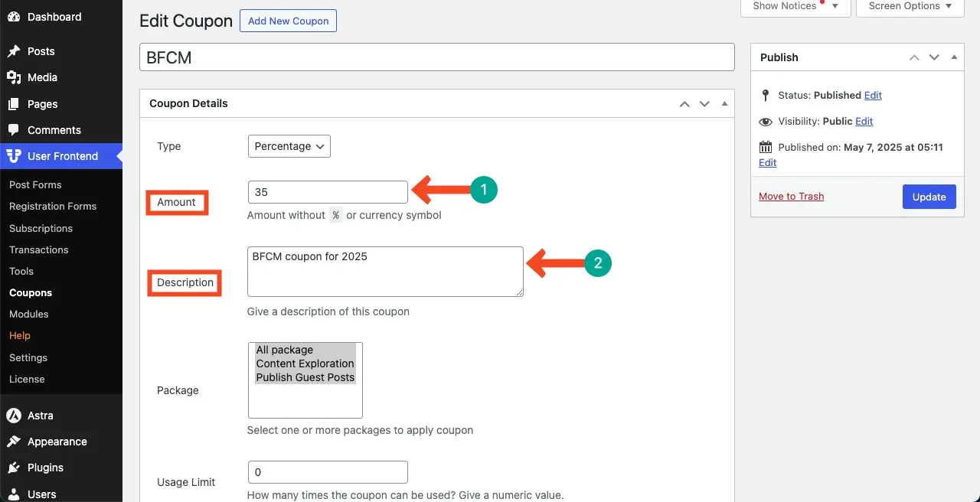This screenshot has width=980, height=502.
Task: Open the coupon Type dropdown
Action: coord(289,146)
